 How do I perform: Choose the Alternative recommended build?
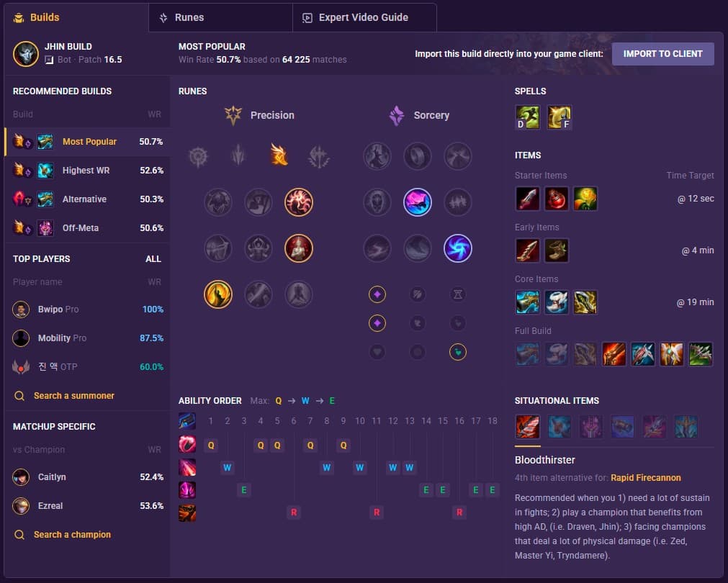coord(87,199)
